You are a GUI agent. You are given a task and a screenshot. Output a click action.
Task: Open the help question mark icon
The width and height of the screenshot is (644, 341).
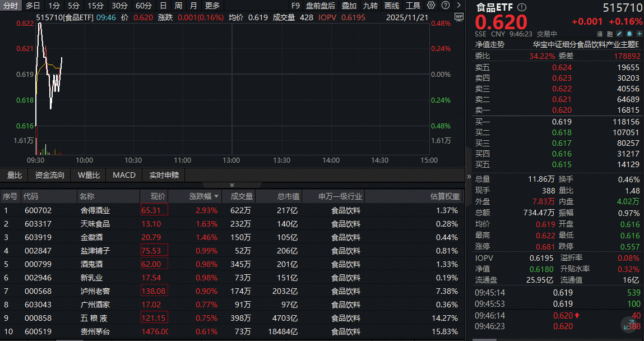tap(445, 6)
